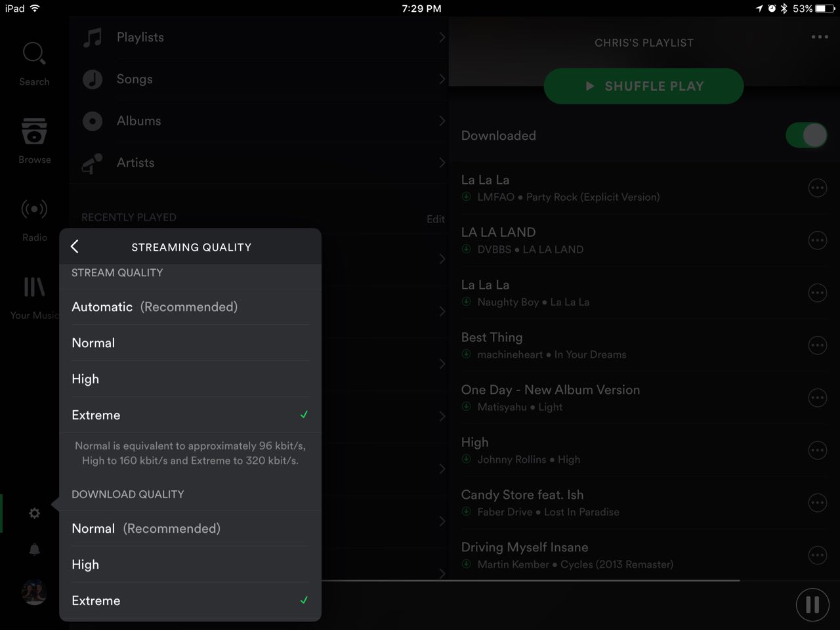840x630 pixels.
Task: Click the Playlists music note icon
Action: click(x=93, y=37)
